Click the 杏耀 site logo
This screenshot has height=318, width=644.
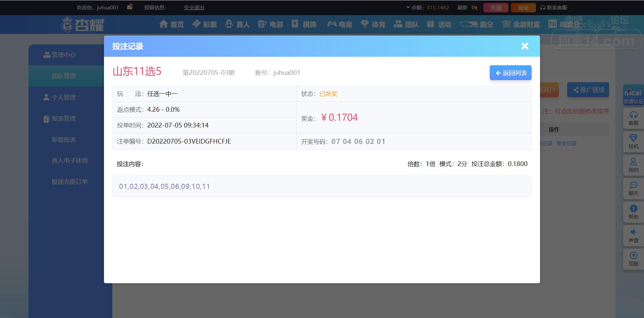pyautogui.click(x=83, y=24)
